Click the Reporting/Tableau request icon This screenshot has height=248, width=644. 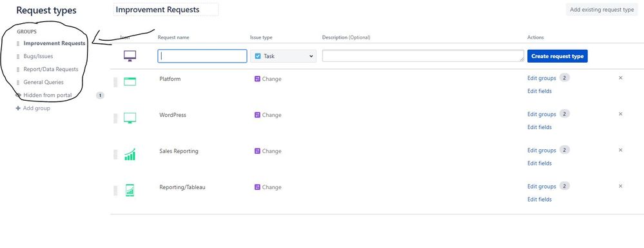130,190
